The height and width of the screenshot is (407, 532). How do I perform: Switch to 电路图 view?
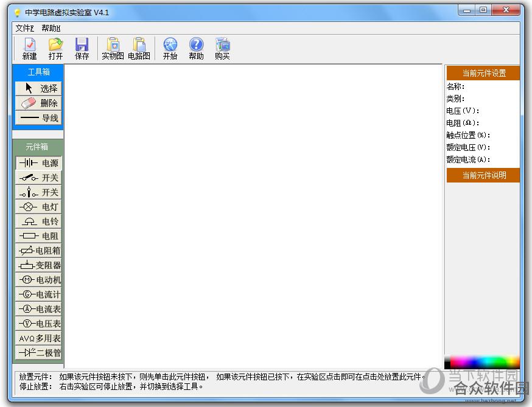click(x=139, y=49)
